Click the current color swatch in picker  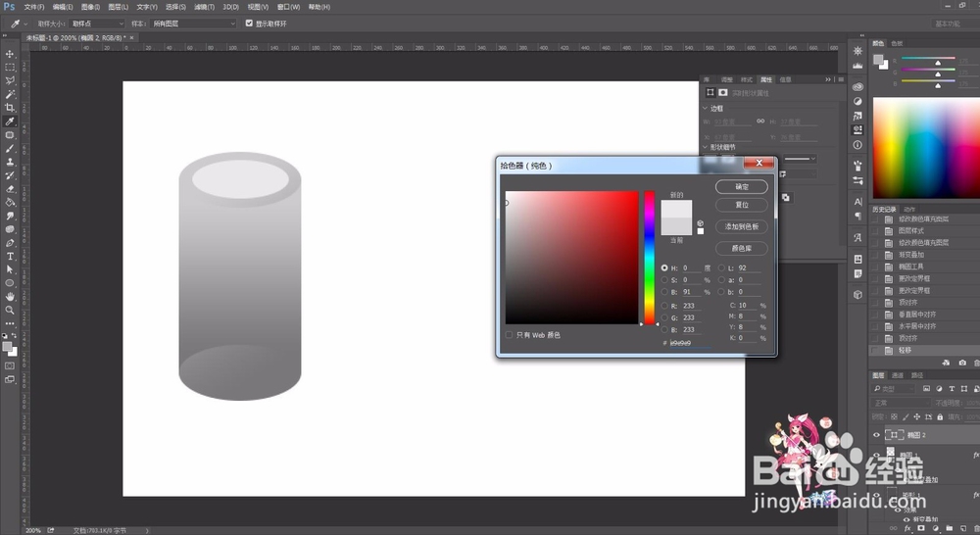[x=676, y=226]
